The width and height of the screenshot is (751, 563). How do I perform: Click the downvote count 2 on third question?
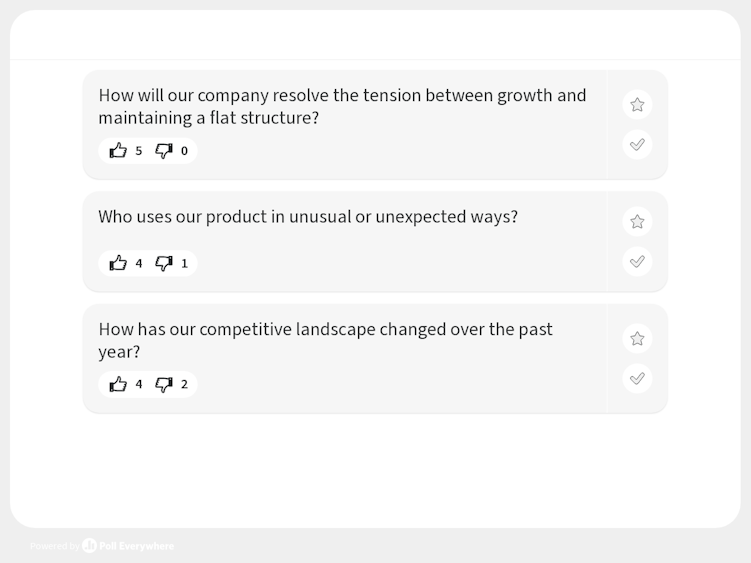(184, 384)
